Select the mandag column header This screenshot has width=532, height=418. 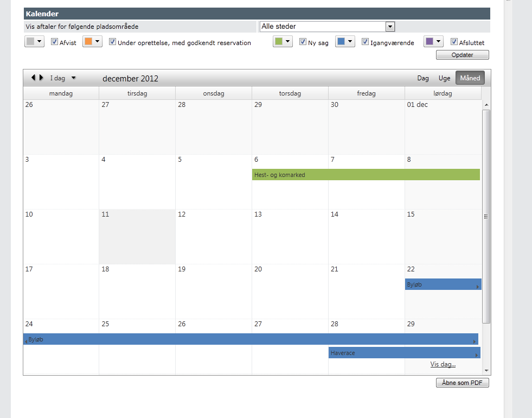click(61, 93)
